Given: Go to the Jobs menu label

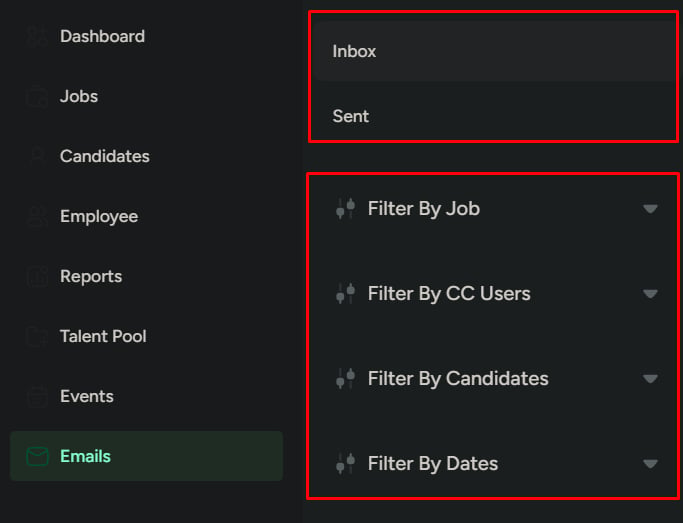Looking at the screenshot, I should pyautogui.click(x=79, y=96).
